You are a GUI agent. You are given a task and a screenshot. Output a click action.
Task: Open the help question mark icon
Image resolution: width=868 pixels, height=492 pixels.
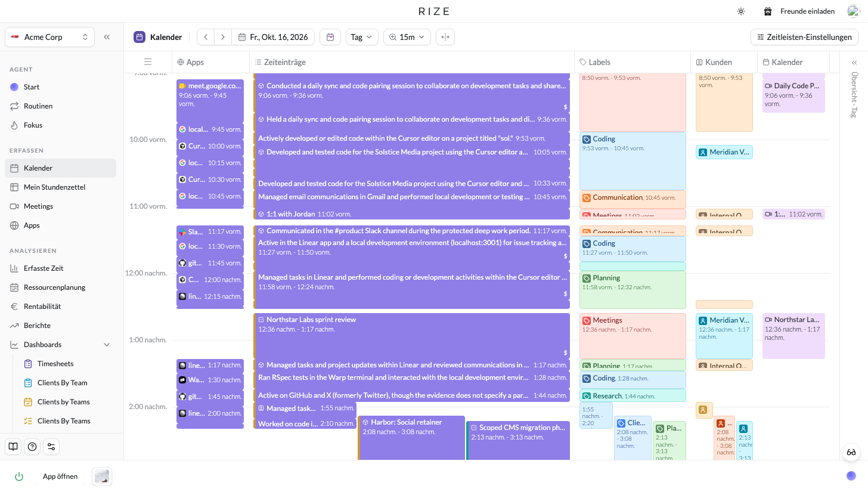tap(32, 447)
